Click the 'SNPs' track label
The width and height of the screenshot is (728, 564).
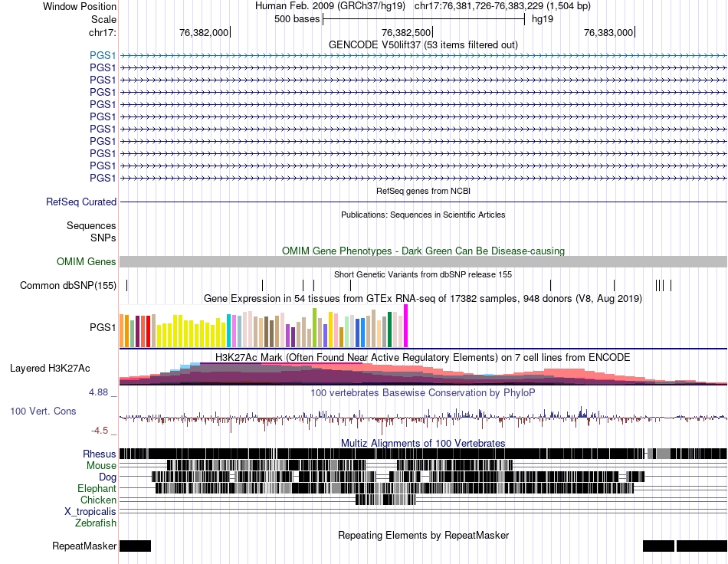pyautogui.click(x=103, y=238)
